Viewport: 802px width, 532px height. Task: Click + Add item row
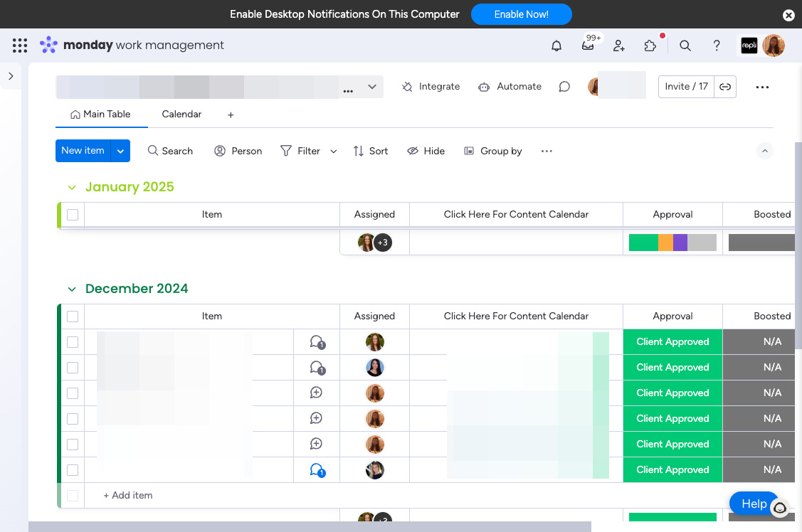pos(128,495)
